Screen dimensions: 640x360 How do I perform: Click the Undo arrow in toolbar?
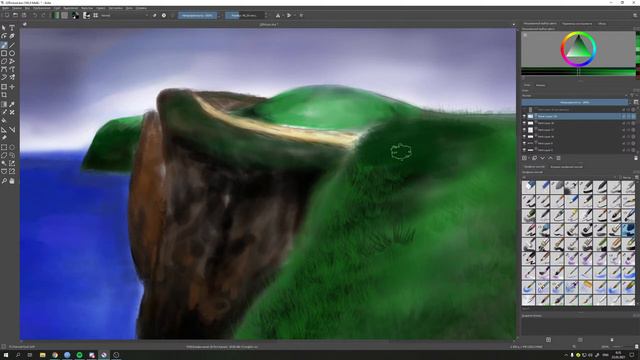click(x=35, y=16)
